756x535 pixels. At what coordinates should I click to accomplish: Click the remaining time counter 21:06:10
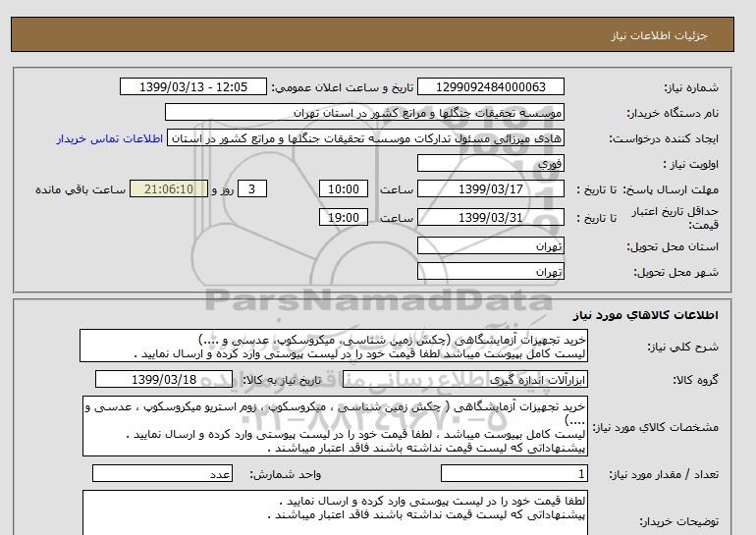tap(169, 189)
